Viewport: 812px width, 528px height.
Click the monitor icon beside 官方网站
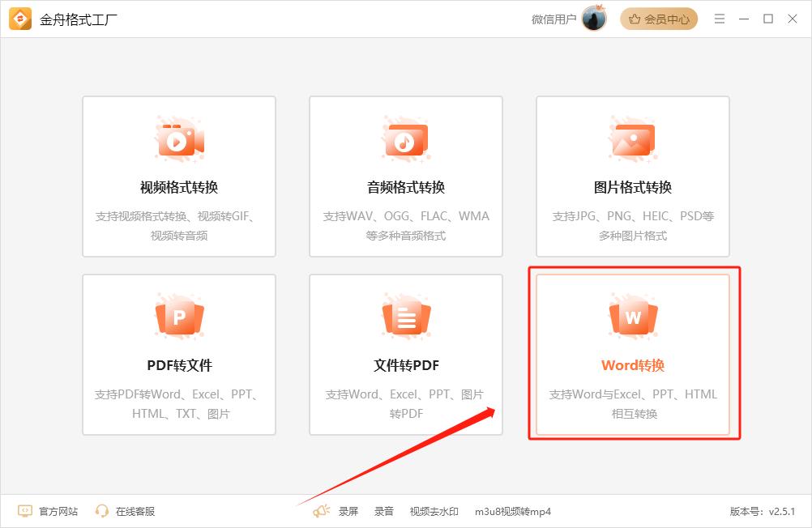[25, 511]
